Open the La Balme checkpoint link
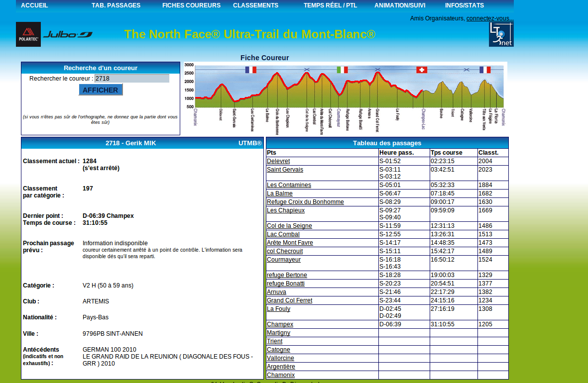588x383 pixels. point(280,193)
